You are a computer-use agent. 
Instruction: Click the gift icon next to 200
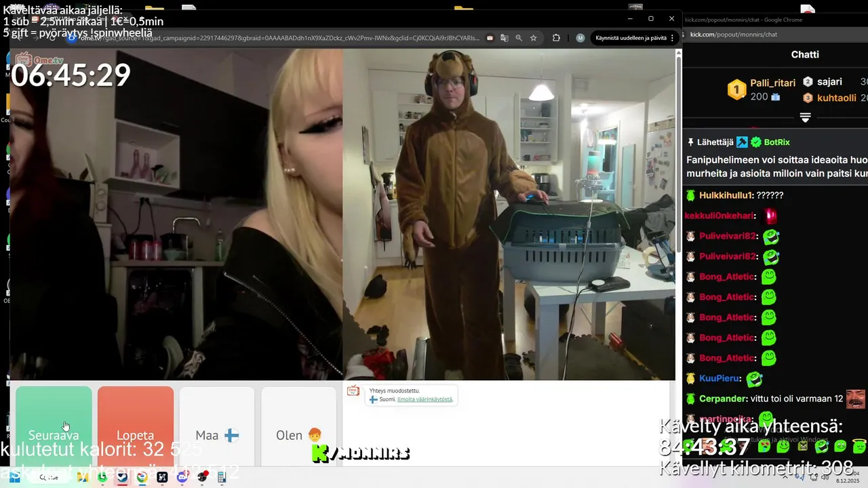(x=776, y=97)
